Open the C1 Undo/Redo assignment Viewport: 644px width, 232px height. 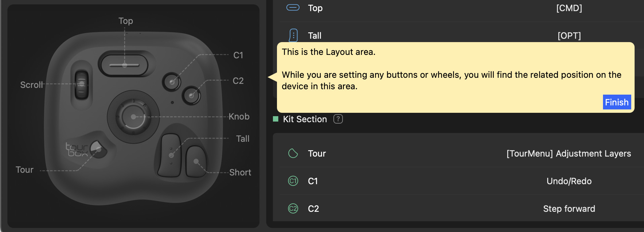tap(569, 181)
